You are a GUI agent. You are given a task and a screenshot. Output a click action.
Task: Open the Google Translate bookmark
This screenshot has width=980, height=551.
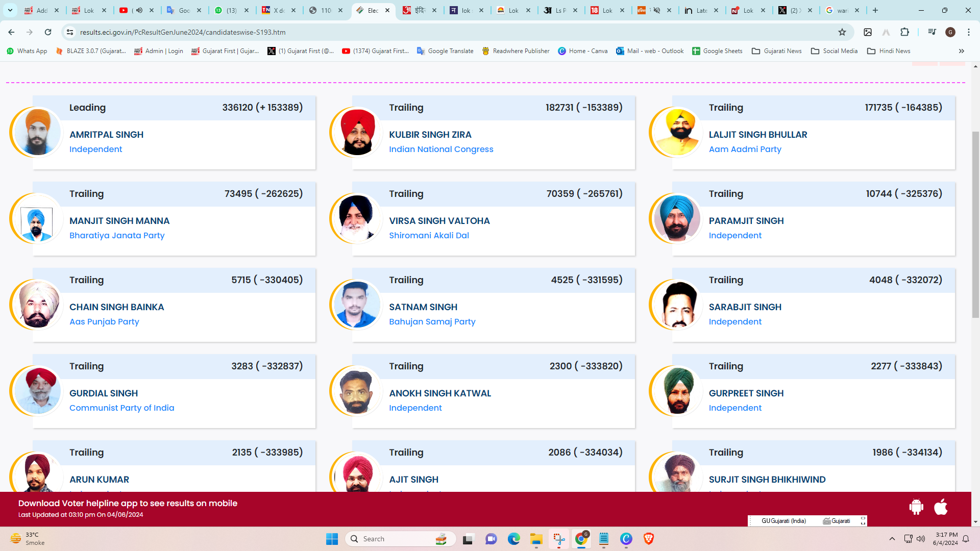tap(445, 51)
